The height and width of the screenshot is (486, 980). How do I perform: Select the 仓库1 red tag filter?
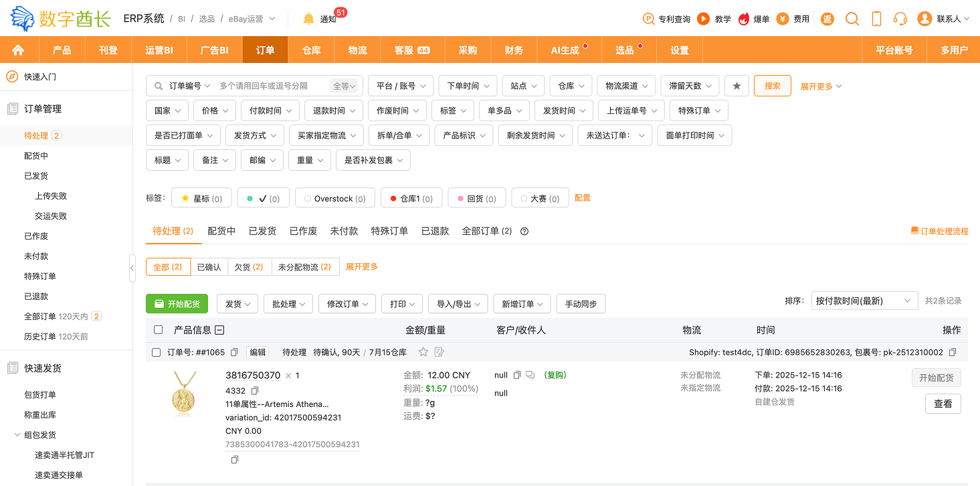411,198
